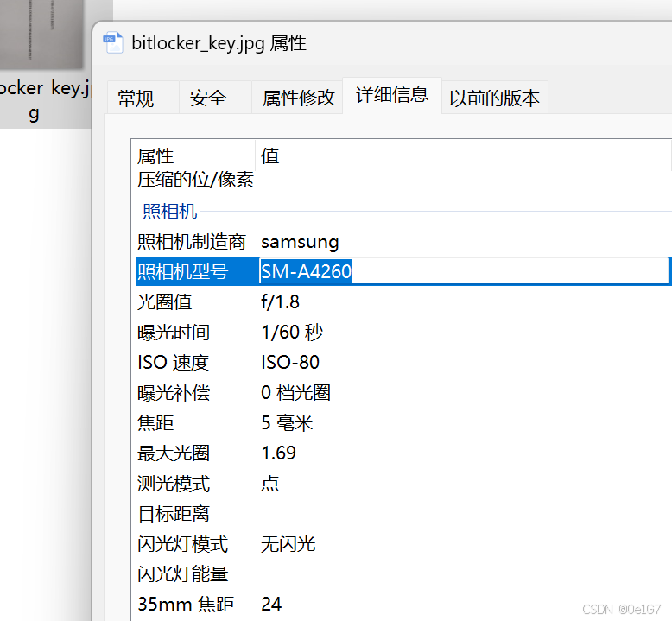Select the 闪光灯模式 property row

click(x=403, y=544)
